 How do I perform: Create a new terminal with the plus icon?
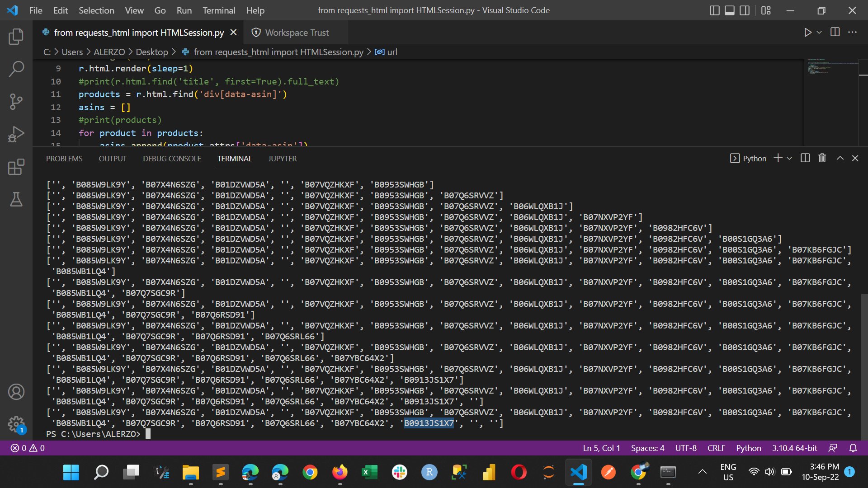777,158
